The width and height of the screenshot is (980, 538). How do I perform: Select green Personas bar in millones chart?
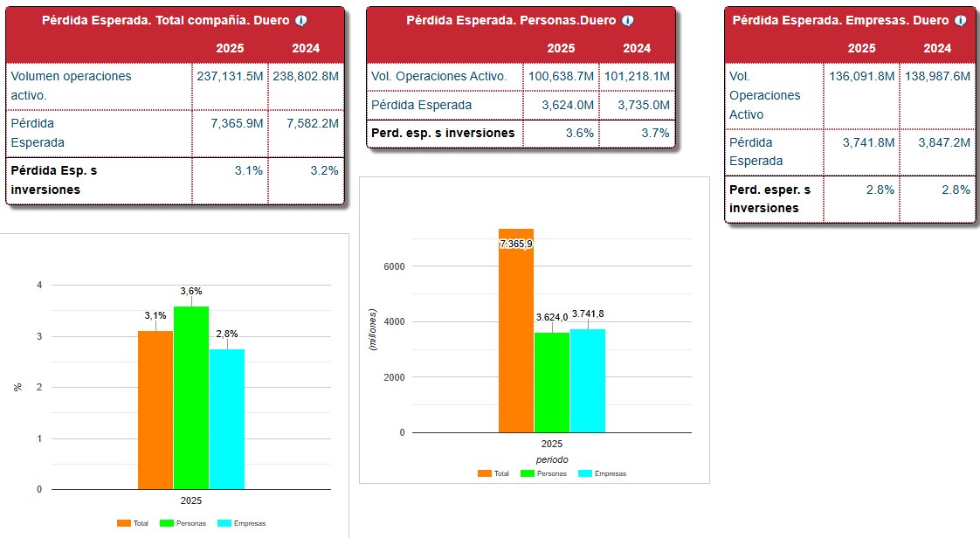click(x=552, y=383)
